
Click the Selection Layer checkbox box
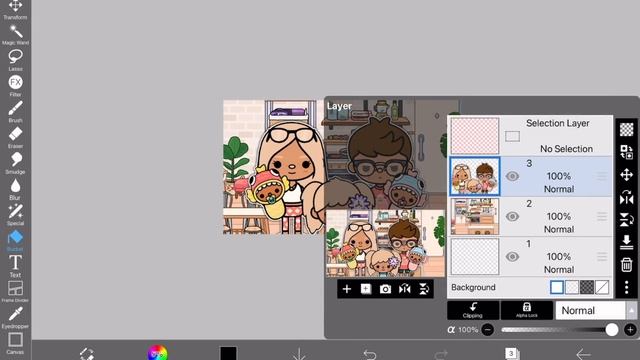pos(512,136)
